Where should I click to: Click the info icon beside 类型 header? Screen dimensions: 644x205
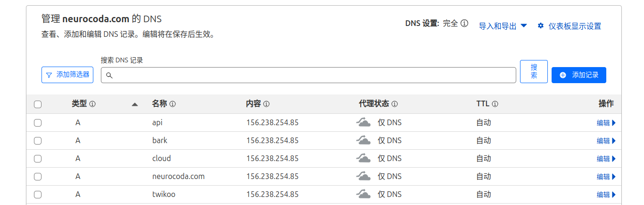[92, 104]
